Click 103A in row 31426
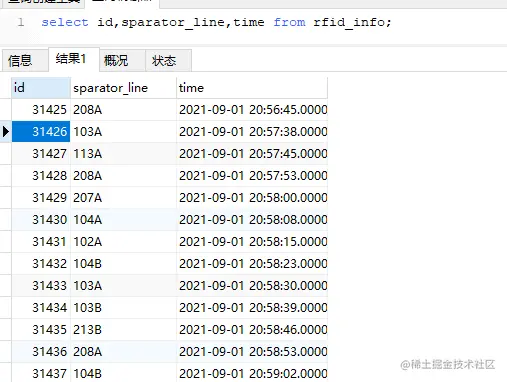The height and width of the screenshot is (382, 507). (x=123, y=132)
